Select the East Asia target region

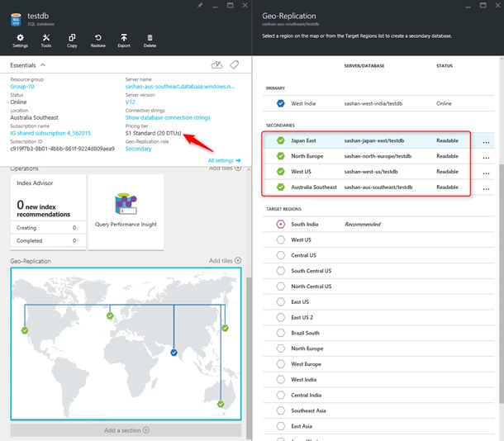point(378,426)
